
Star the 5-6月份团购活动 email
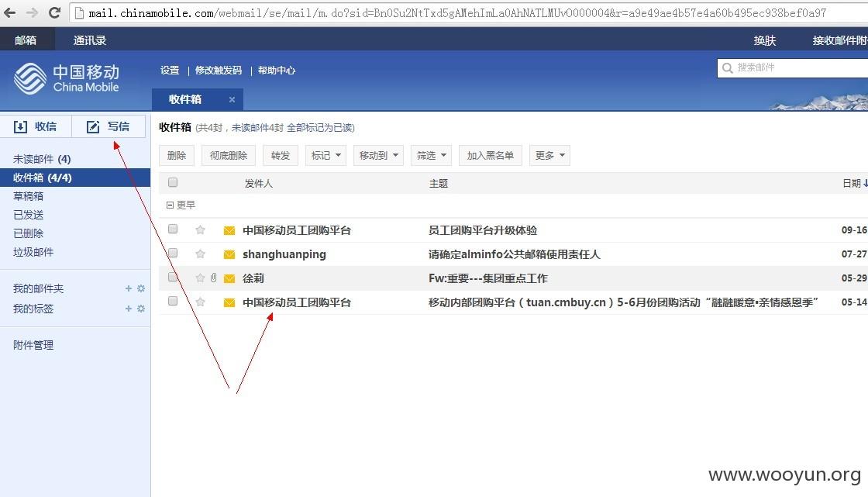click(201, 302)
